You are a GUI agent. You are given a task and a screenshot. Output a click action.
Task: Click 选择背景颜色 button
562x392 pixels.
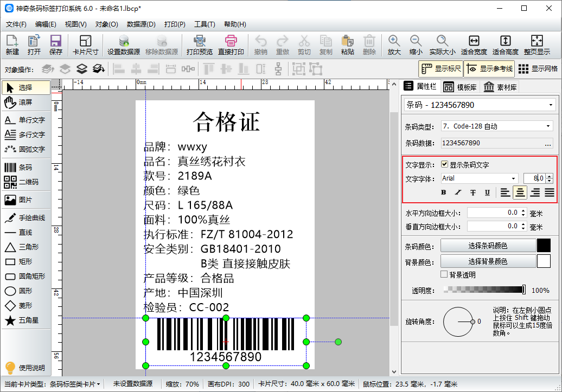click(x=488, y=261)
